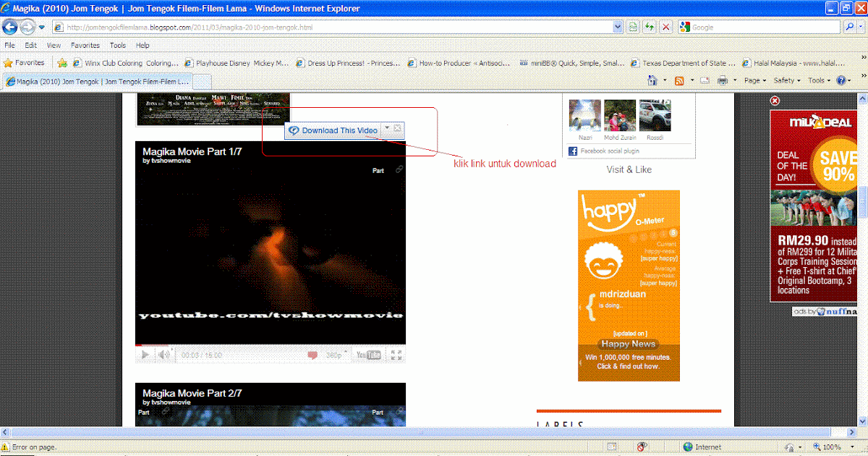The image size is (868, 456).
Task: Change video quality from 360p
Action: click(335, 355)
